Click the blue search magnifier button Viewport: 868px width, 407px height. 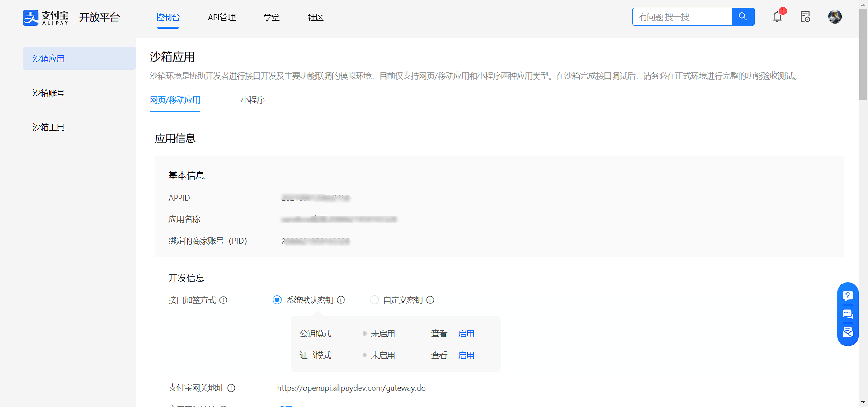click(x=742, y=17)
